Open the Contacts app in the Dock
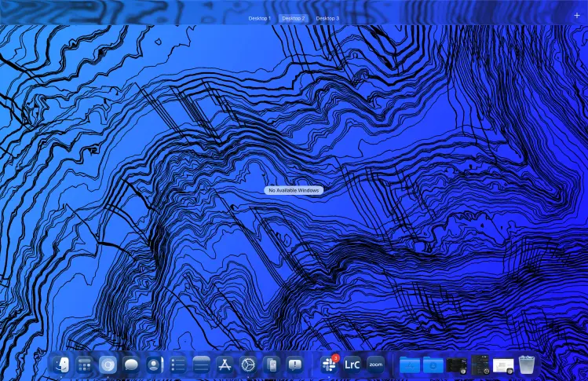This screenshot has height=381, width=588. click(155, 365)
